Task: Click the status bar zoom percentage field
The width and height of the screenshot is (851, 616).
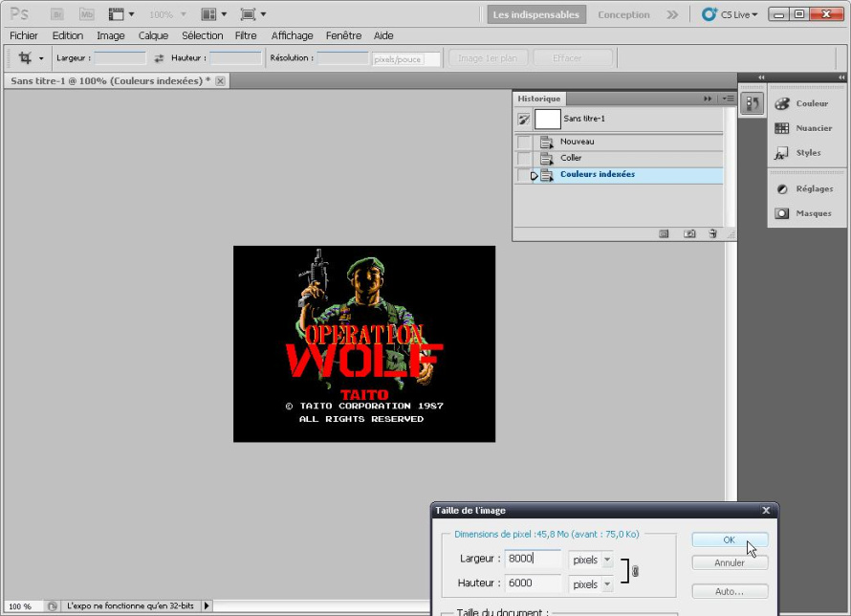Action: coord(23,606)
